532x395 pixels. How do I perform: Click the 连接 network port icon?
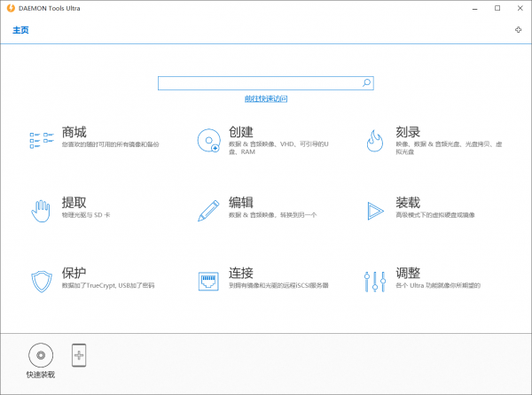tap(208, 281)
